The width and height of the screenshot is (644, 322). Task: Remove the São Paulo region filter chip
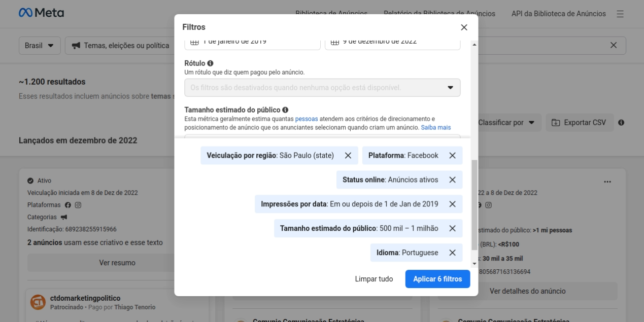point(348,156)
